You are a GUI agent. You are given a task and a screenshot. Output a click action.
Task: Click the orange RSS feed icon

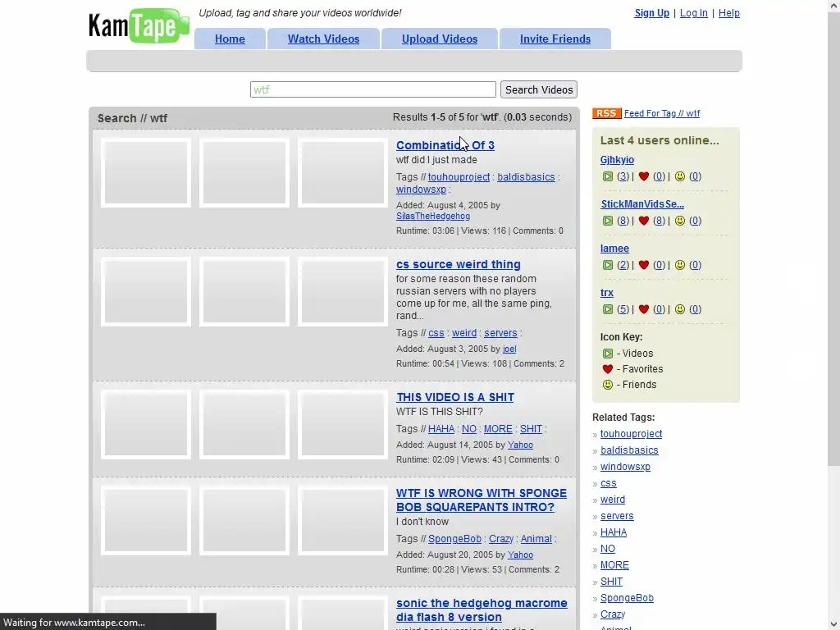606,113
